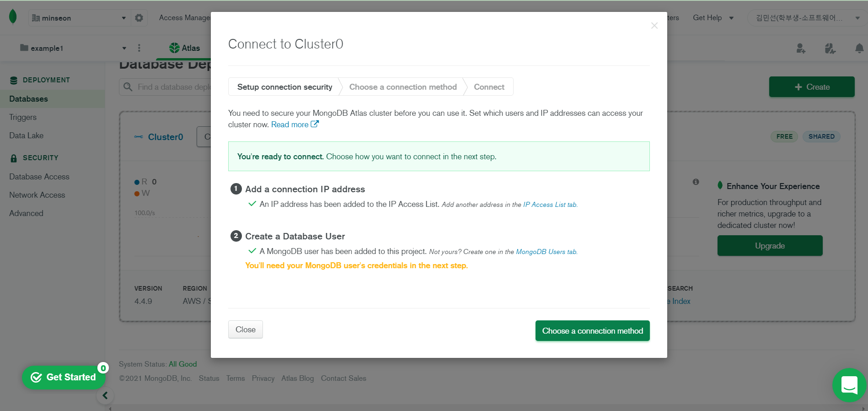
Task: Click the info icon near Enhance panel
Action: (696, 182)
